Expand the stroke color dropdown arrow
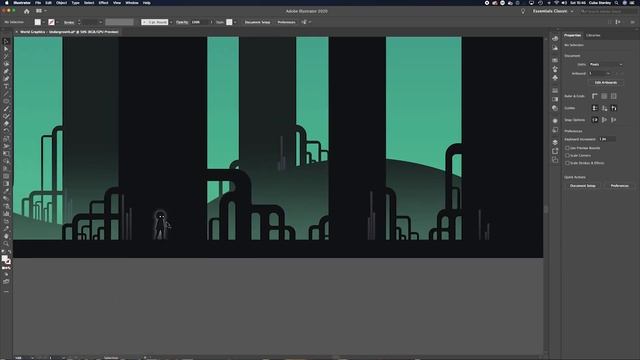This screenshot has height=360, width=640. 57,22
